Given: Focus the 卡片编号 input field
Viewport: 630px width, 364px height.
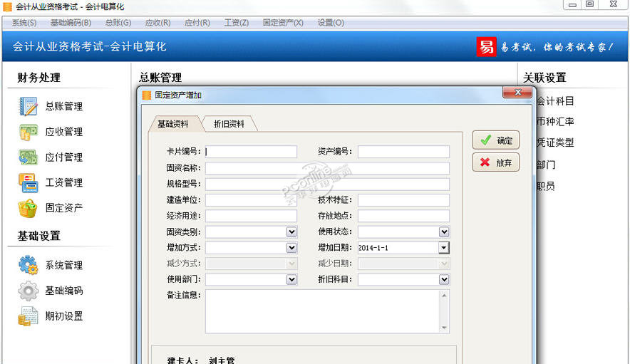Looking at the screenshot, I should tap(251, 152).
